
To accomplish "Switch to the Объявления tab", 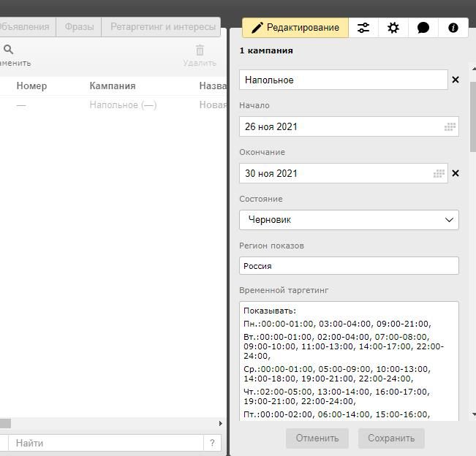I will (27, 27).
